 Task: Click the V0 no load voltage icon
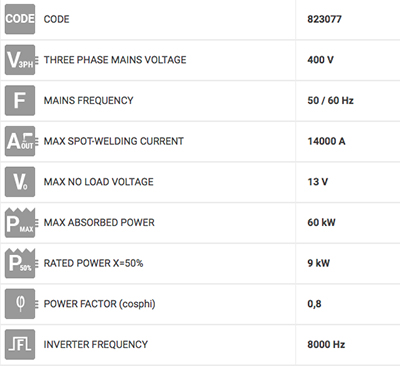coord(20,182)
